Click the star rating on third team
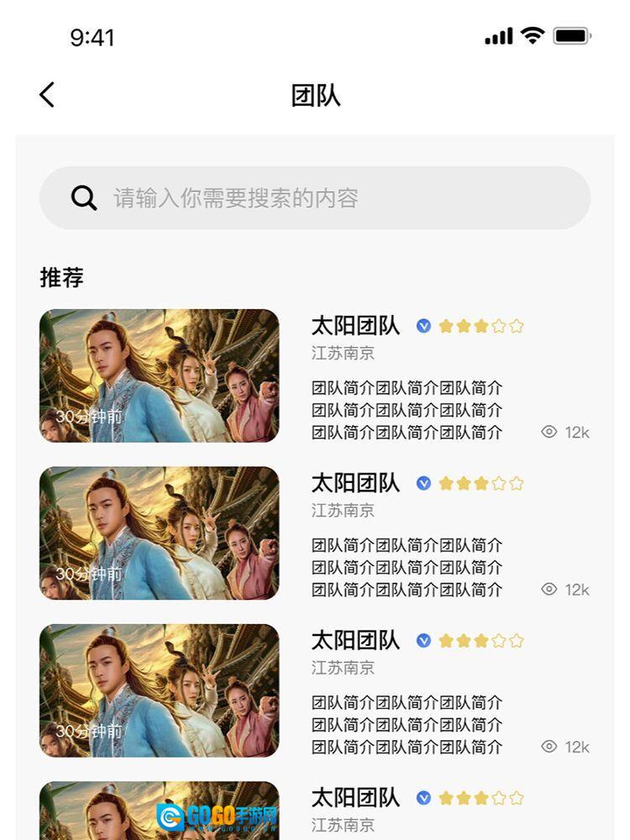Image resolution: width=630 pixels, height=840 pixels. click(481, 641)
